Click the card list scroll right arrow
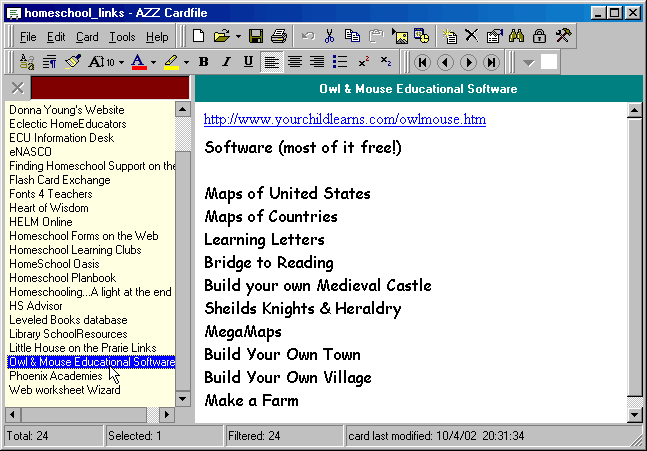This screenshot has width=647, height=451. (167, 414)
